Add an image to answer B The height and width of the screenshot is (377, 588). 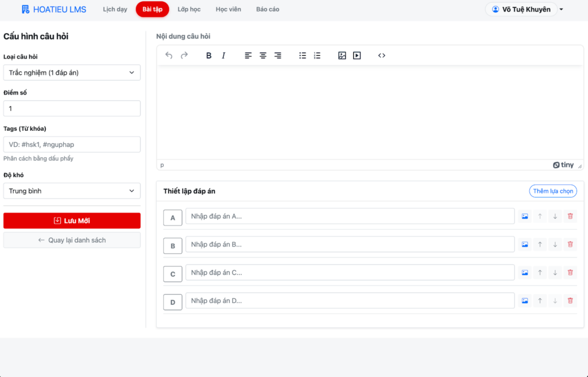(x=525, y=244)
